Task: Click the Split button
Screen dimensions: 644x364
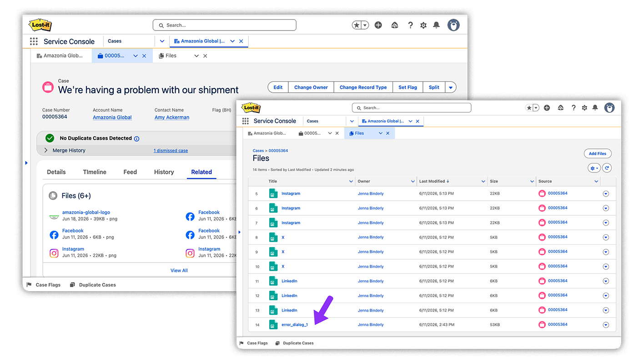Action: (x=434, y=87)
